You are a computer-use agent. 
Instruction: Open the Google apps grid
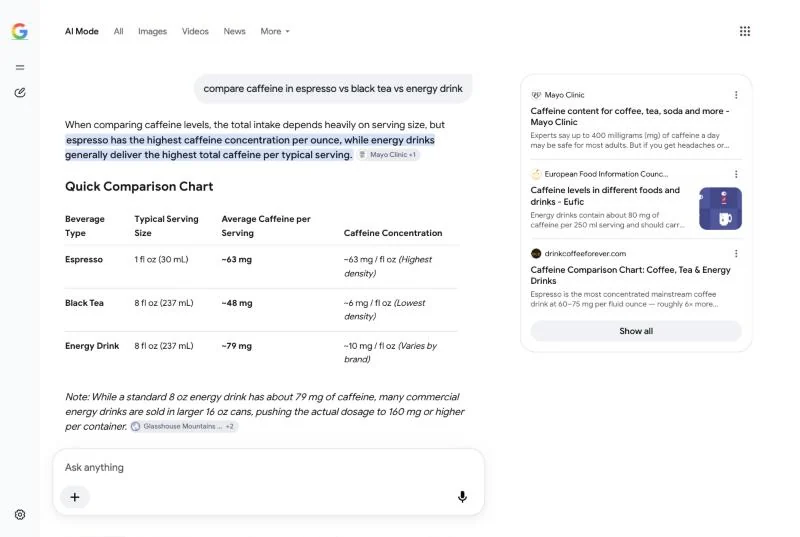pyautogui.click(x=744, y=31)
